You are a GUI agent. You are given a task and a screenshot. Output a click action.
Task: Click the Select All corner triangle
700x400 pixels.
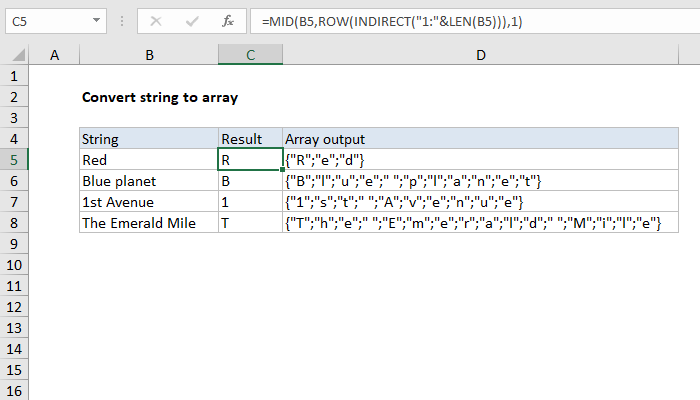click(18, 55)
